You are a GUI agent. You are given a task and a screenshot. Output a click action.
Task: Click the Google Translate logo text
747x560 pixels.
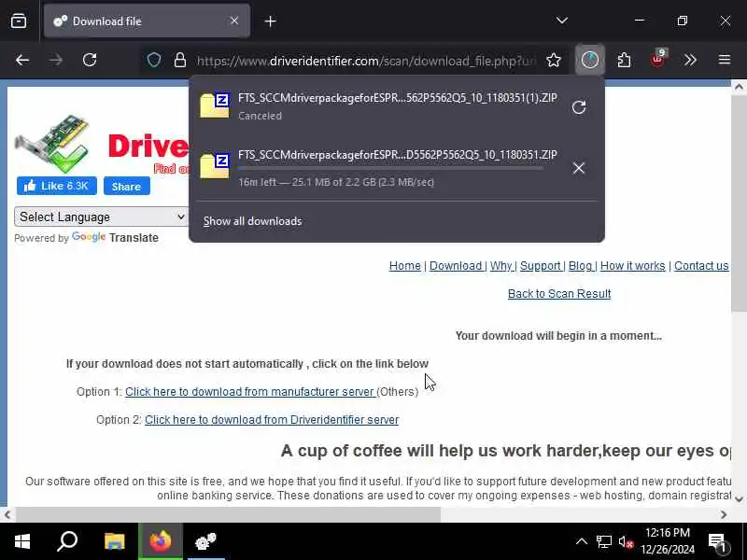[x=115, y=237]
